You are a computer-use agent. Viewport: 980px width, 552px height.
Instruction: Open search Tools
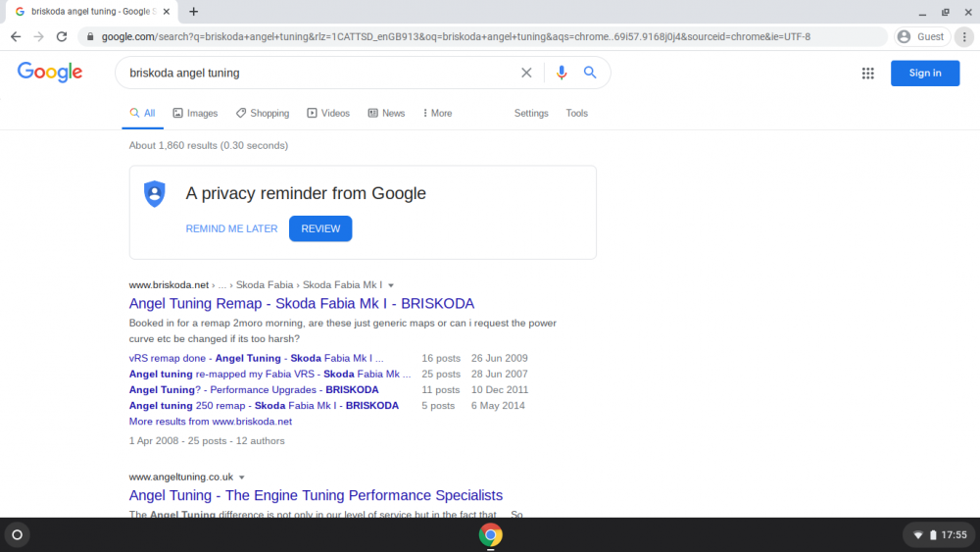(x=577, y=113)
